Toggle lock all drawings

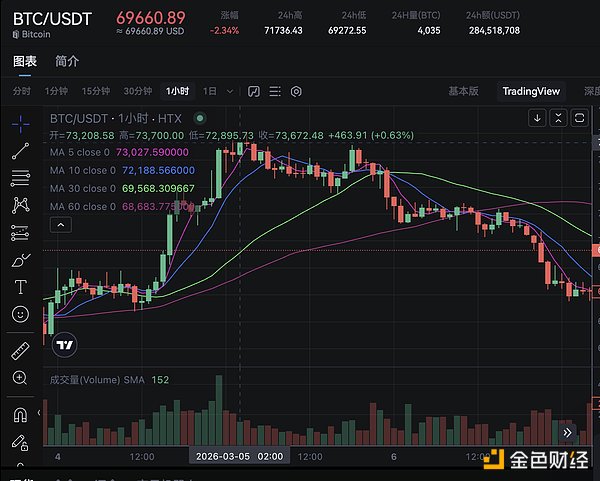coord(20,441)
